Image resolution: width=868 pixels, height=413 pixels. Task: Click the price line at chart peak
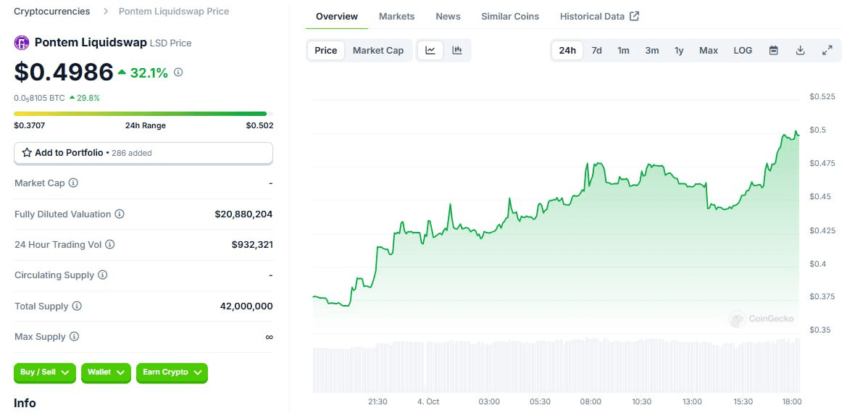[796, 132]
